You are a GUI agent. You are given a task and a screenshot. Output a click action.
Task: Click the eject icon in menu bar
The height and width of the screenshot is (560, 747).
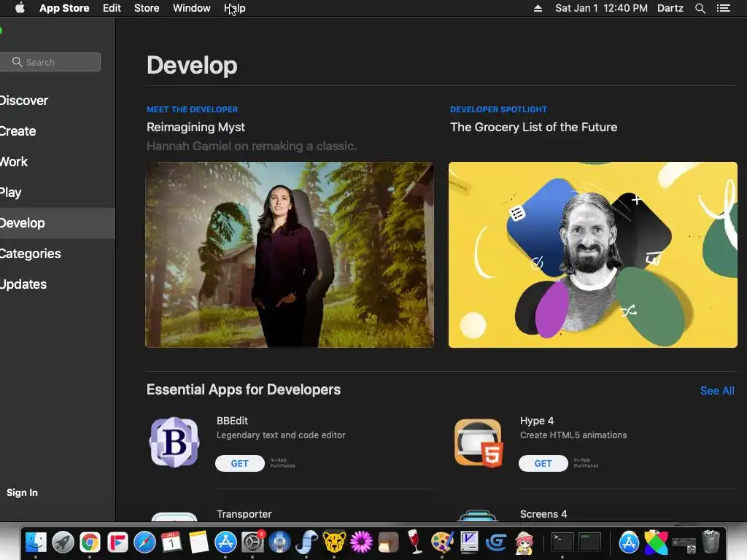coord(538,8)
